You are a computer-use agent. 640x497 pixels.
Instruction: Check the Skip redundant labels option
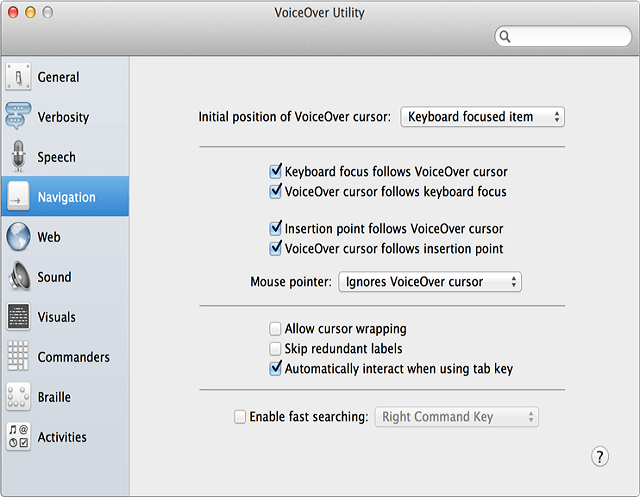tap(276, 349)
